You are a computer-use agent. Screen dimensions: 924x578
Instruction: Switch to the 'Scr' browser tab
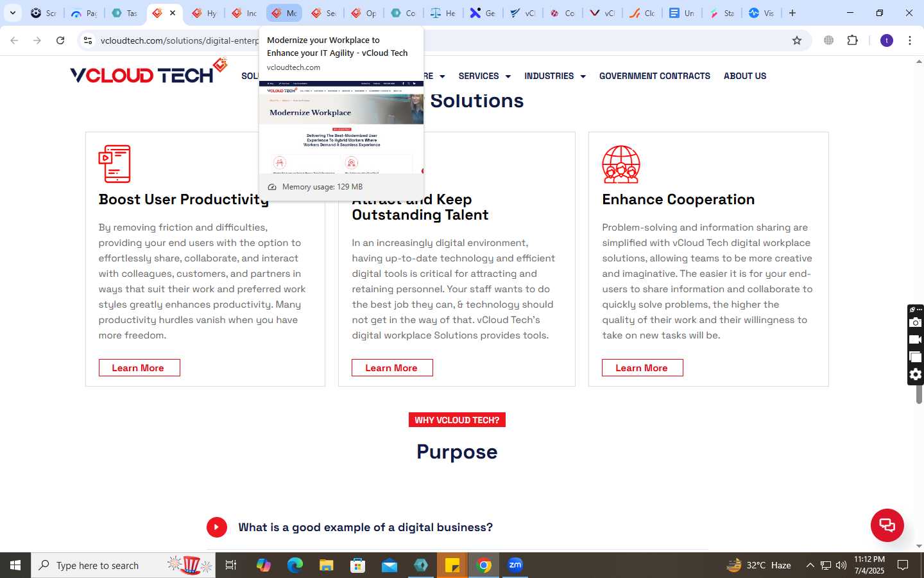point(44,13)
